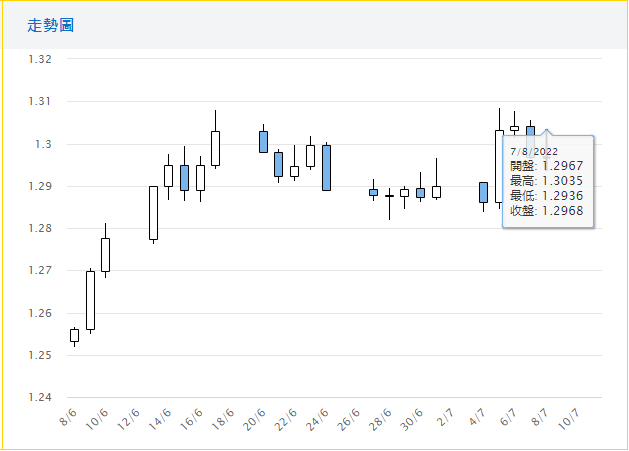
Task: Click the first candlestick above the 8/6 label
Action: 74,335
